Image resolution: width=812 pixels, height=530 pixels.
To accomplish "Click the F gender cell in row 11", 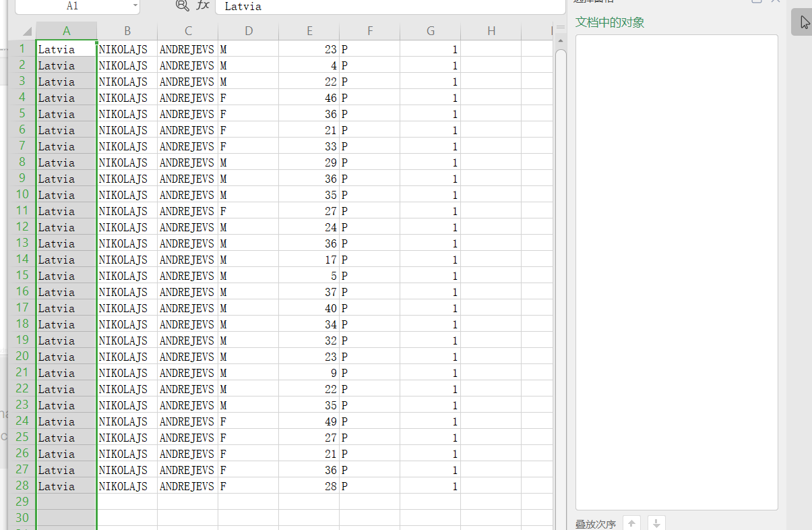I will [x=249, y=211].
